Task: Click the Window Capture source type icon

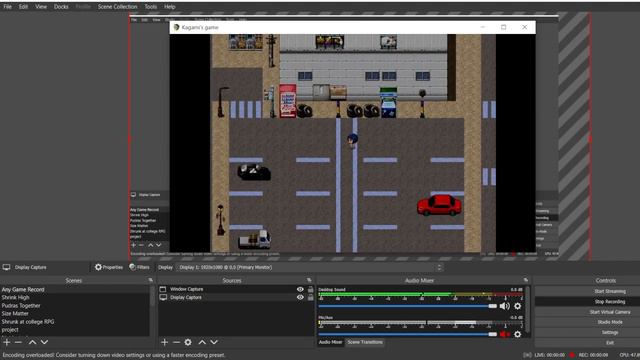Action: pos(163,289)
